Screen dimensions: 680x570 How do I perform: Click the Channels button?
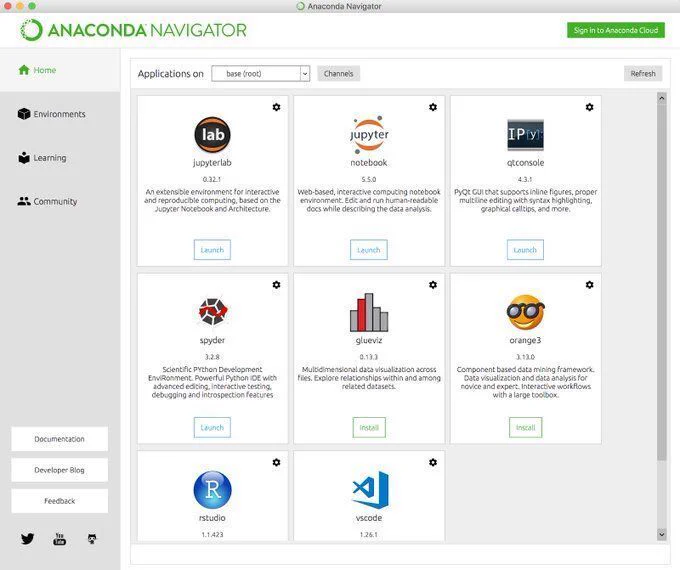pyautogui.click(x=338, y=74)
